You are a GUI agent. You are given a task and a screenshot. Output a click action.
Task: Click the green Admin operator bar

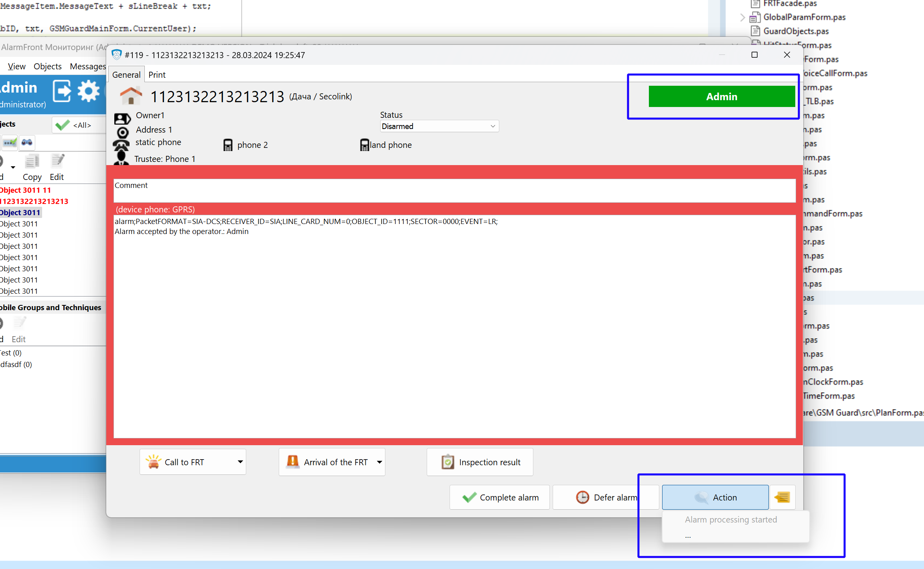click(x=721, y=97)
